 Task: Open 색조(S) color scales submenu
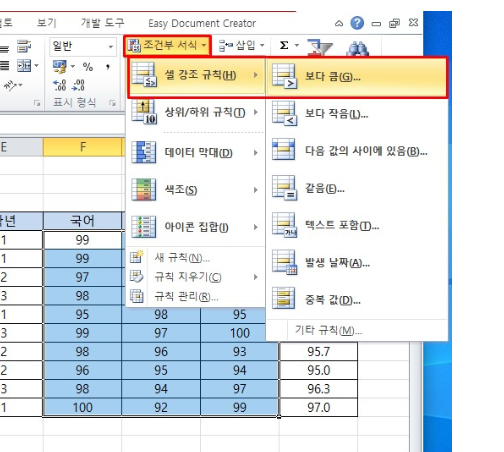click(x=196, y=190)
